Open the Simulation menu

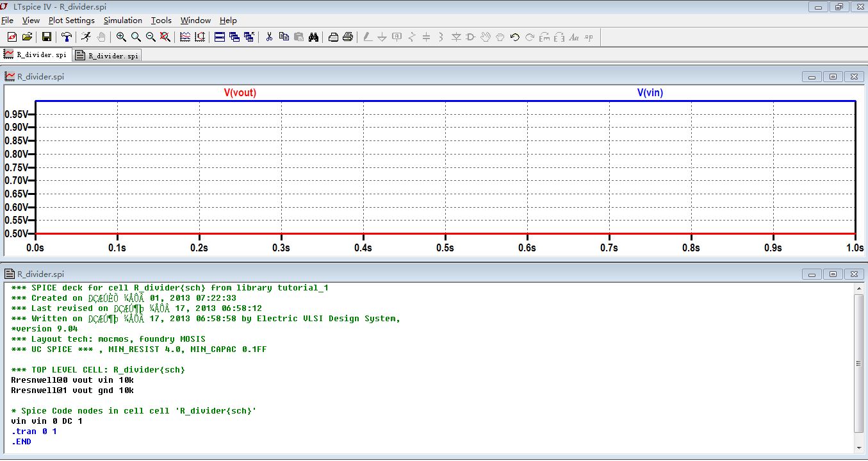coord(123,21)
